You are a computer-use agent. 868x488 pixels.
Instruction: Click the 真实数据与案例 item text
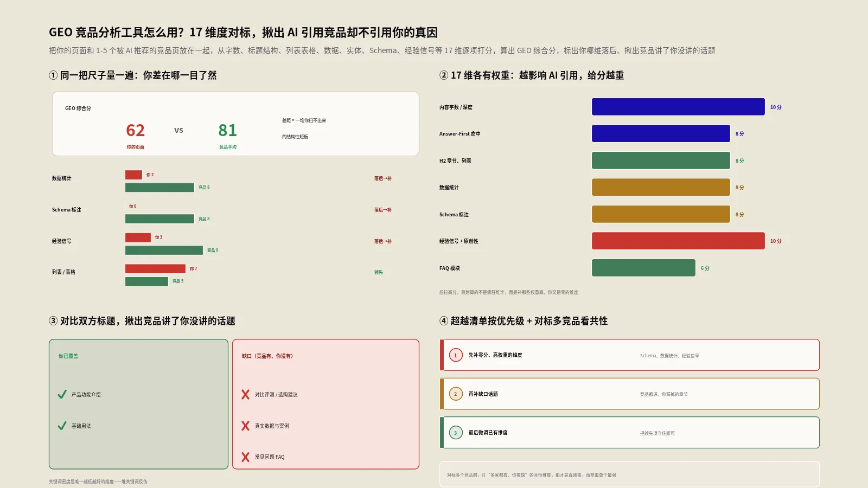click(272, 426)
